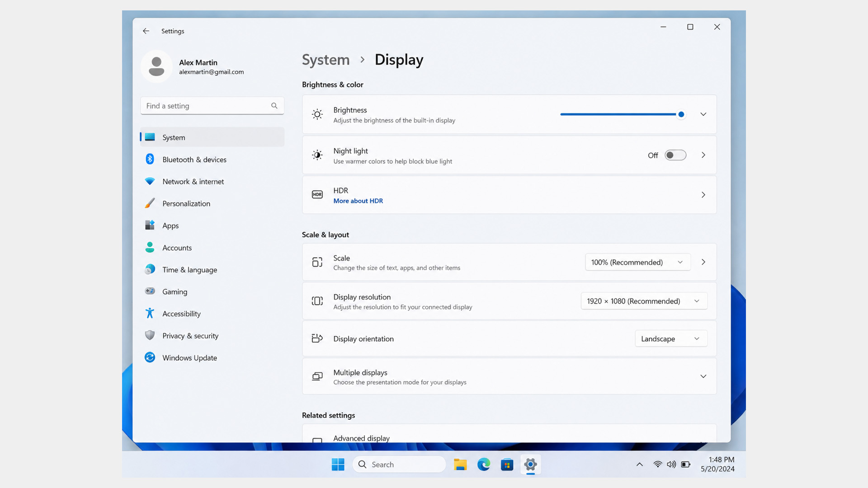Click the Accessibility figure icon
This screenshot has height=488, width=868.
click(150, 313)
